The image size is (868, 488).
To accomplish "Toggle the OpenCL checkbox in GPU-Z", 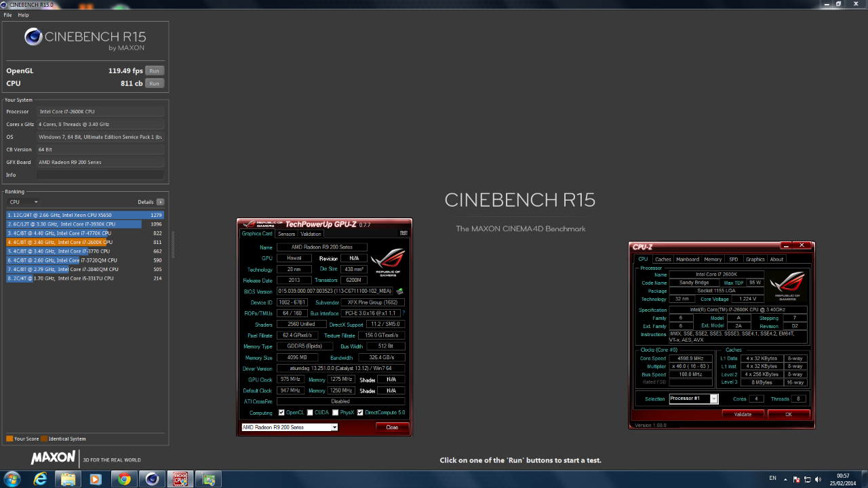I will [x=281, y=412].
